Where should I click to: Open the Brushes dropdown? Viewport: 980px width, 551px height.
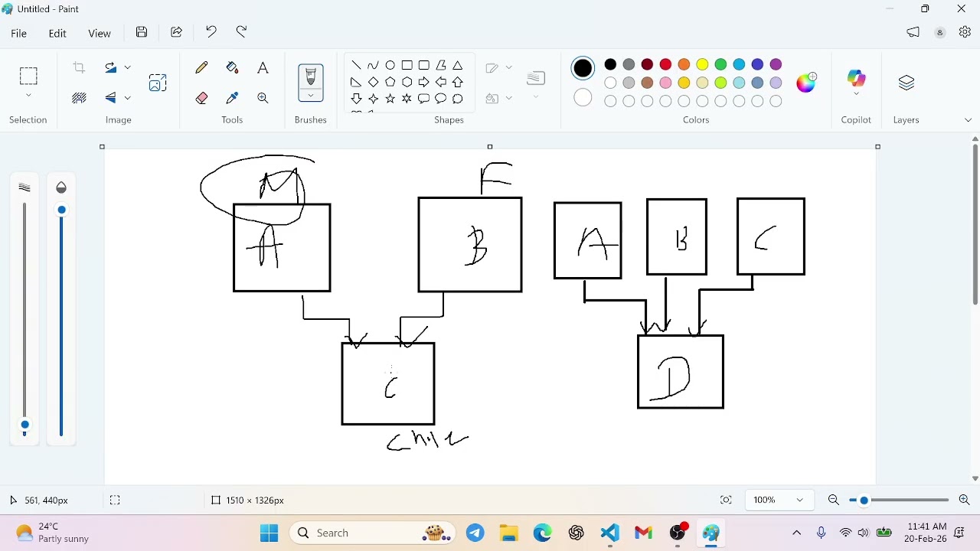311,96
